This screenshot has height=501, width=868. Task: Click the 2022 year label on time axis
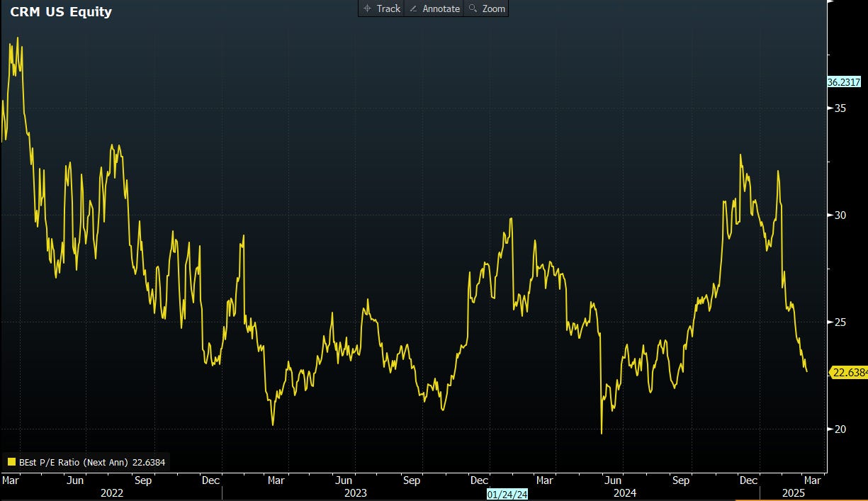point(111,492)
